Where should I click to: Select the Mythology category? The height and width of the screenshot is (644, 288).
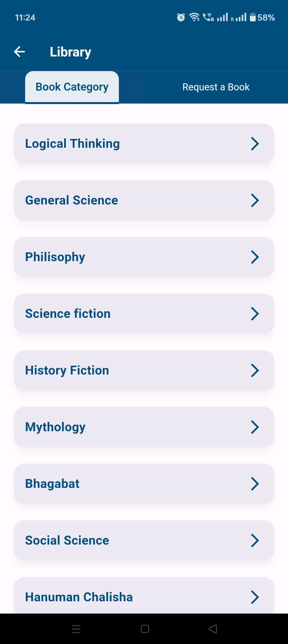(144, 427)
